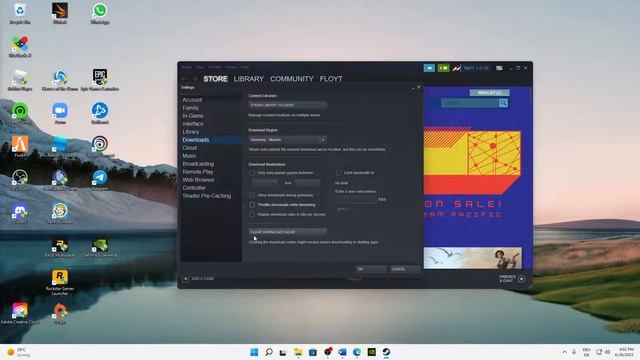Launch Discord from the desktop
The width and height of the screenshot is (640, 360).
20,214
